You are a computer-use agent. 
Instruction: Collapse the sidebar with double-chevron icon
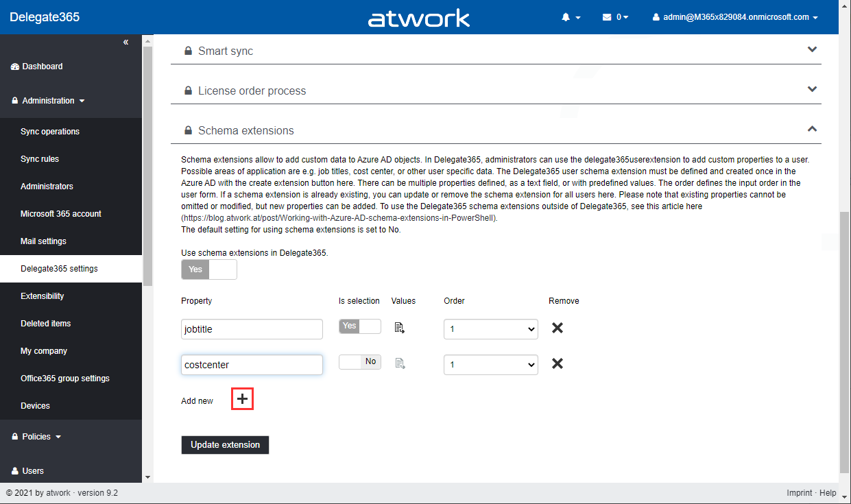tap(125, 43)
